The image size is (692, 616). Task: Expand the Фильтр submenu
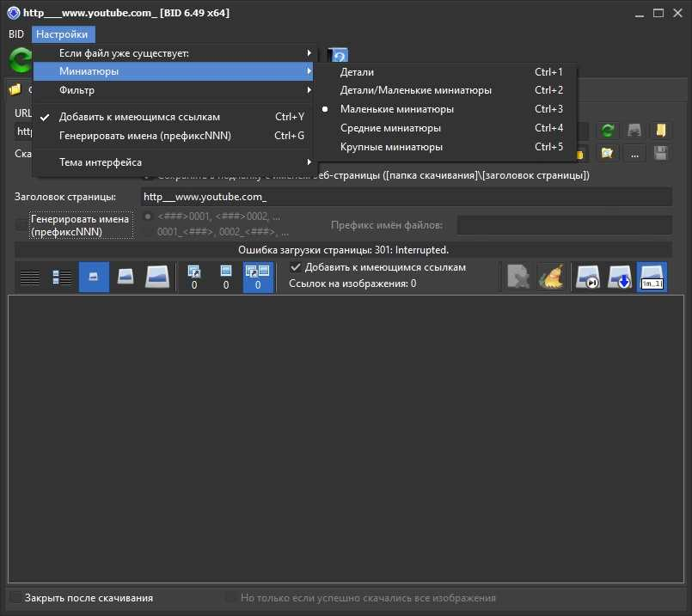click(173, 90)
